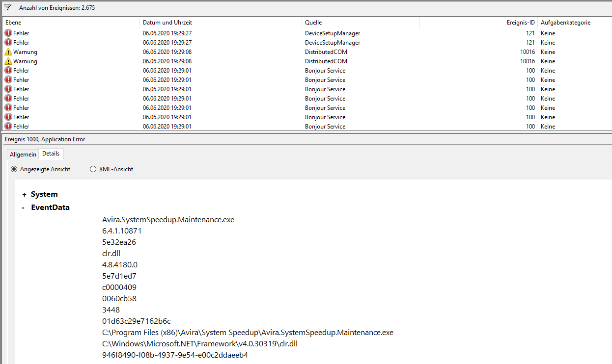
Task: Click the value 5e32ea26
Action: point(119,242)
